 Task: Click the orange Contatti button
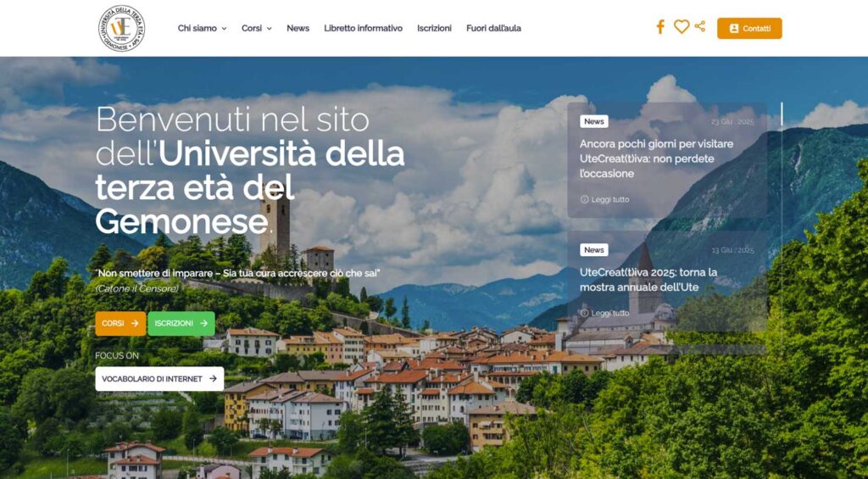coord(749,28)
